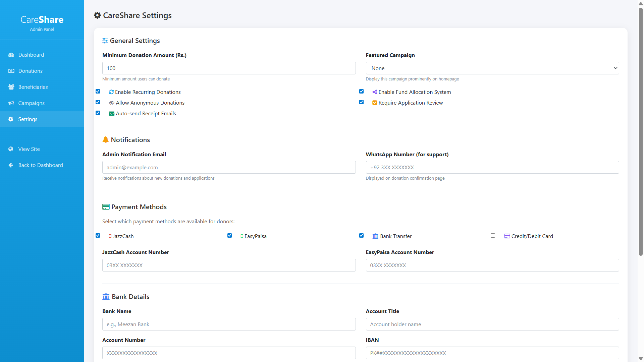The height and width of the screenshot is (362, 644).
Task: Uncheck the Bank Transfer payment checkbox
Action: [361, 236]
